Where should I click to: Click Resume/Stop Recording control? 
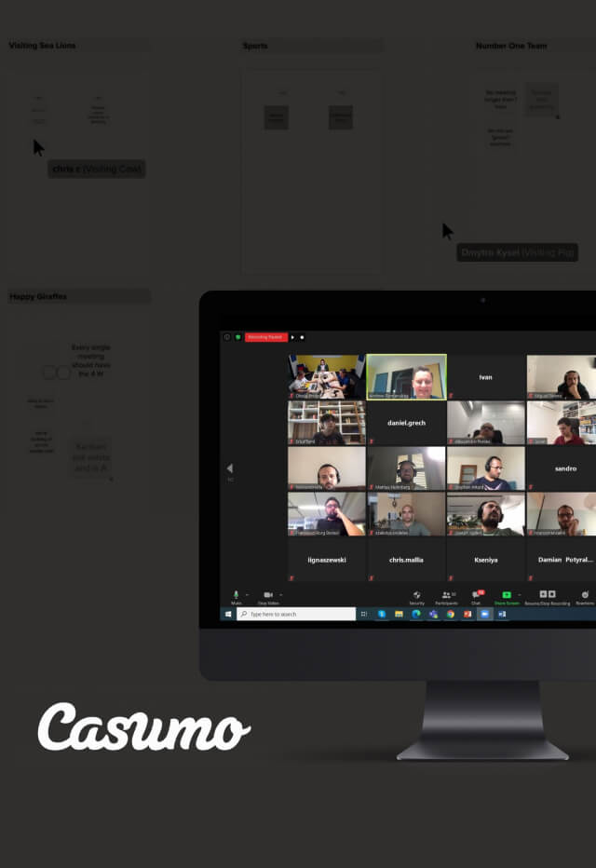(547, 594)
